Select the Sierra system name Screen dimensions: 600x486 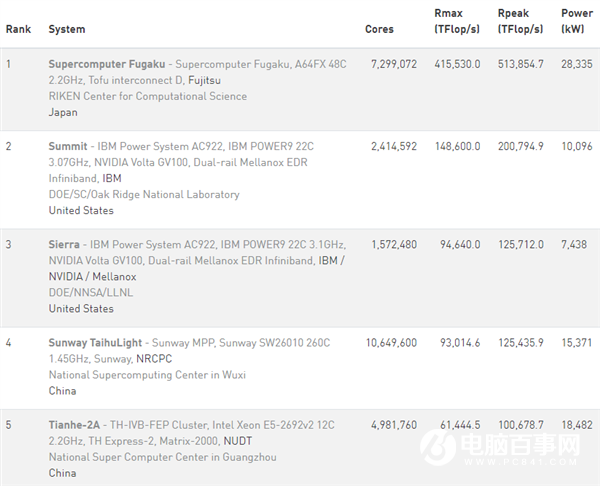tap(65, 245)
